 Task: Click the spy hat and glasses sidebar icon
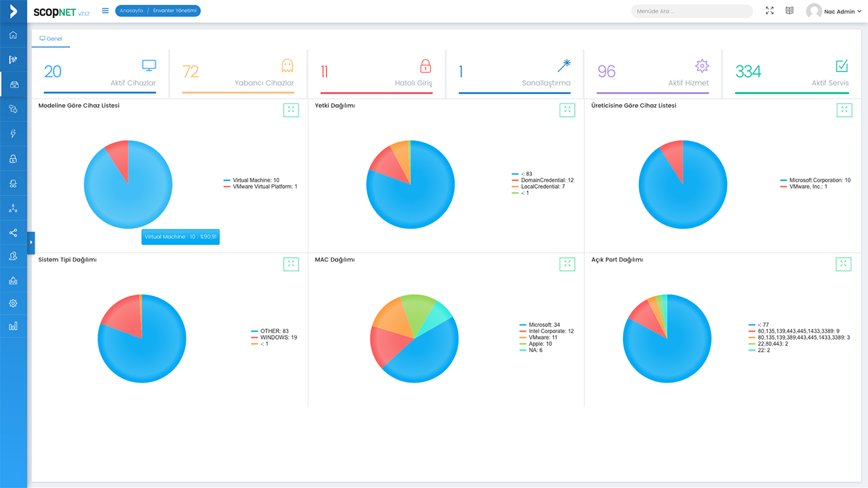(13, 184)
